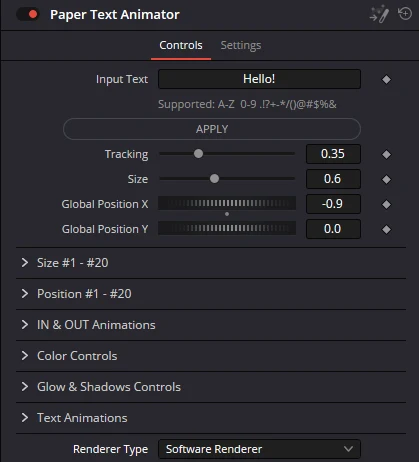Add keyframe diamond for Input Text

pyautogui.click(x=386, y=79)
